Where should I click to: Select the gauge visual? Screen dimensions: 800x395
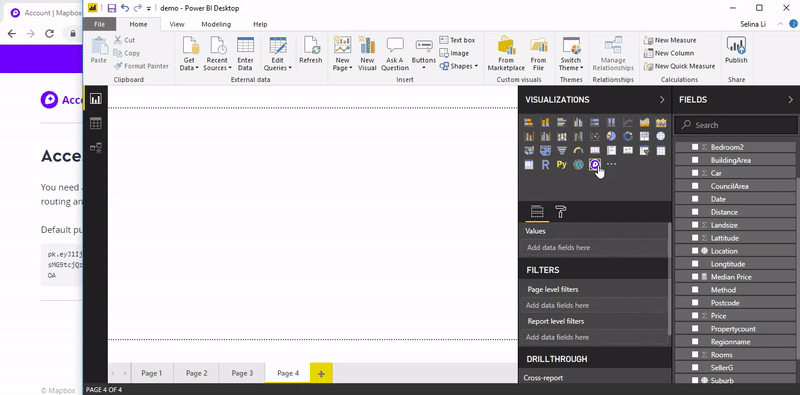tap(578, 151)
